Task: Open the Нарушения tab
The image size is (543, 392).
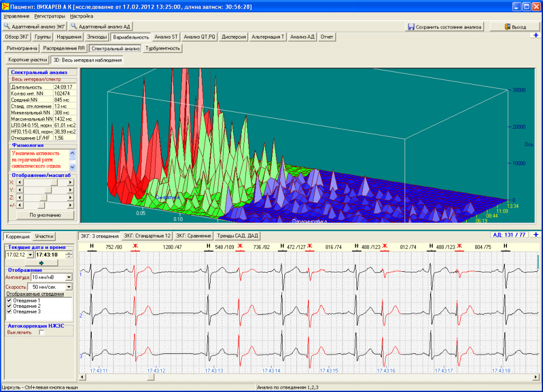Action: pyautogui.click(x=69, y=37)
